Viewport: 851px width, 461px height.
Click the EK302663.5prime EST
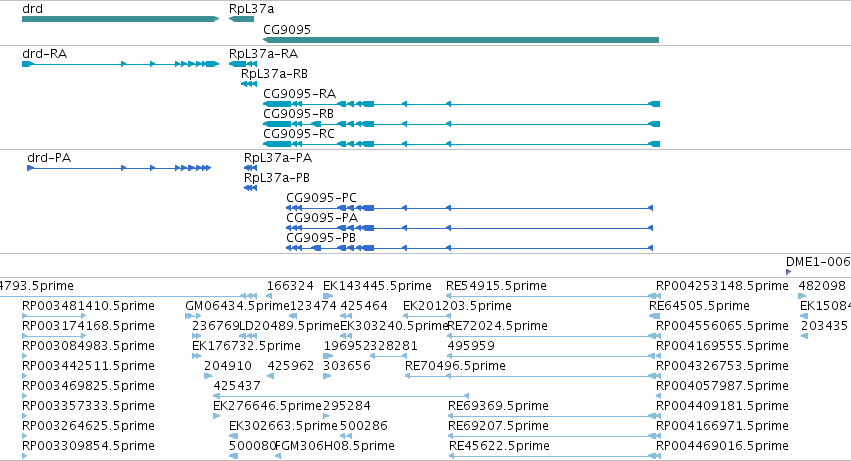283,426
